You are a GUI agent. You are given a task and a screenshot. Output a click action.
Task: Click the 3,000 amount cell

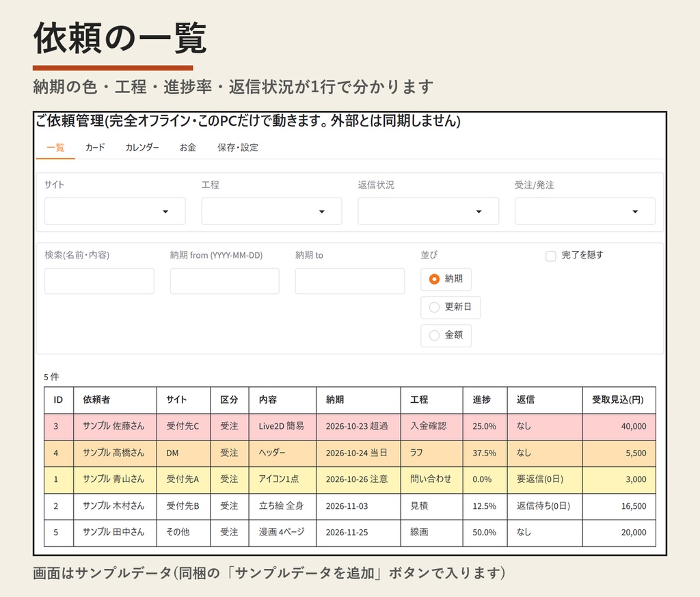pyautogui.click(x=619, y=479)
